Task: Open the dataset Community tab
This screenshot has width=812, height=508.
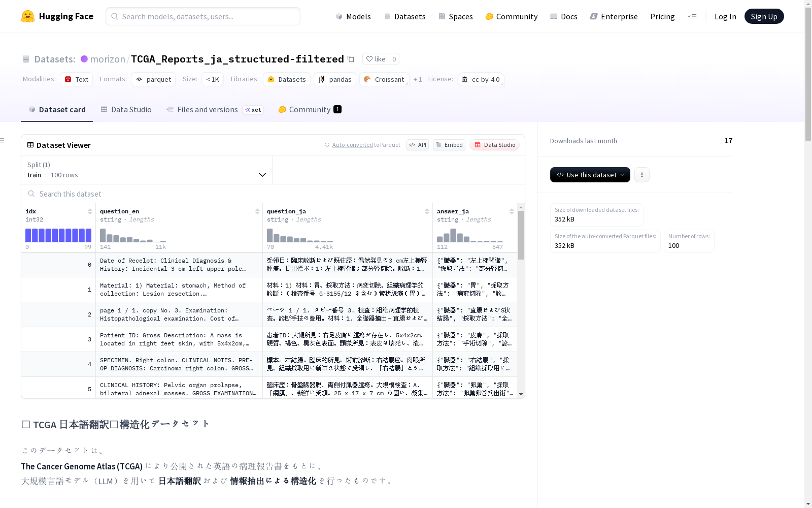Action: pyautogui.click(x=310, y=110)
